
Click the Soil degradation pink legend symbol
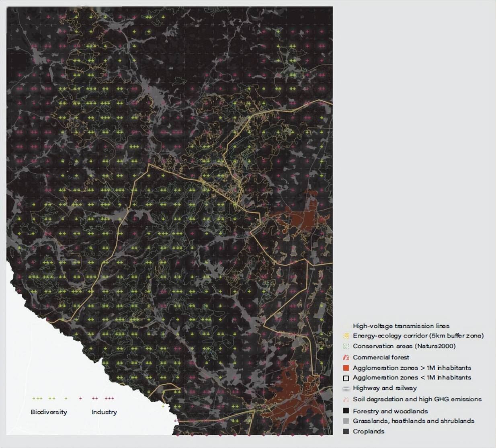(x=346, y=399)
